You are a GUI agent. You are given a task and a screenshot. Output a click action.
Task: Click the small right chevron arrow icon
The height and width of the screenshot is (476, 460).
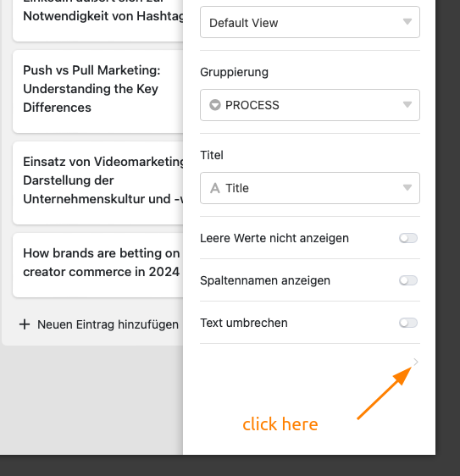[x=416, y=362]
